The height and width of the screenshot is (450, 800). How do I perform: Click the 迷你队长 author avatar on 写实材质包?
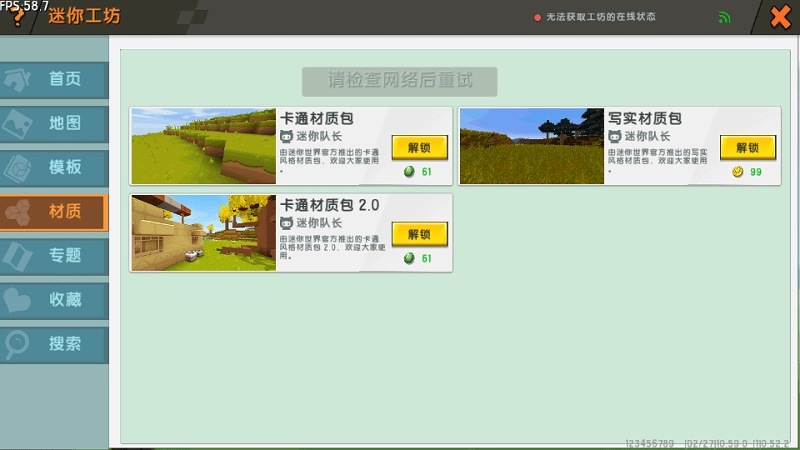(x=615, y=136)
